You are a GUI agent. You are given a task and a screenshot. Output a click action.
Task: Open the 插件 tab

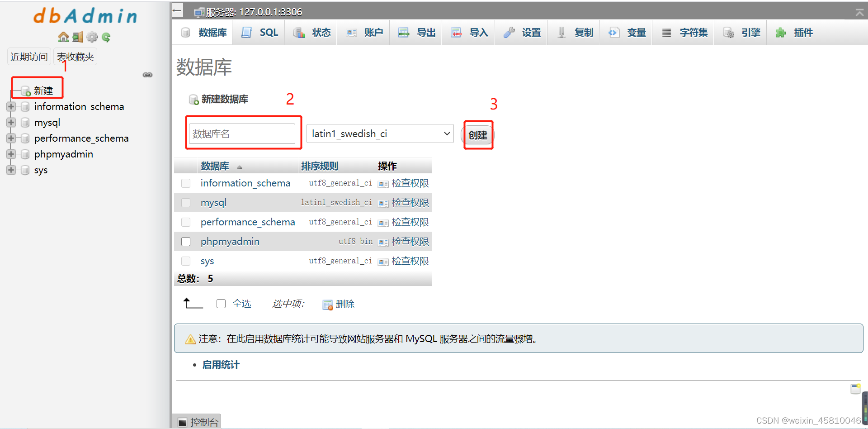click(x=793, y=33)
